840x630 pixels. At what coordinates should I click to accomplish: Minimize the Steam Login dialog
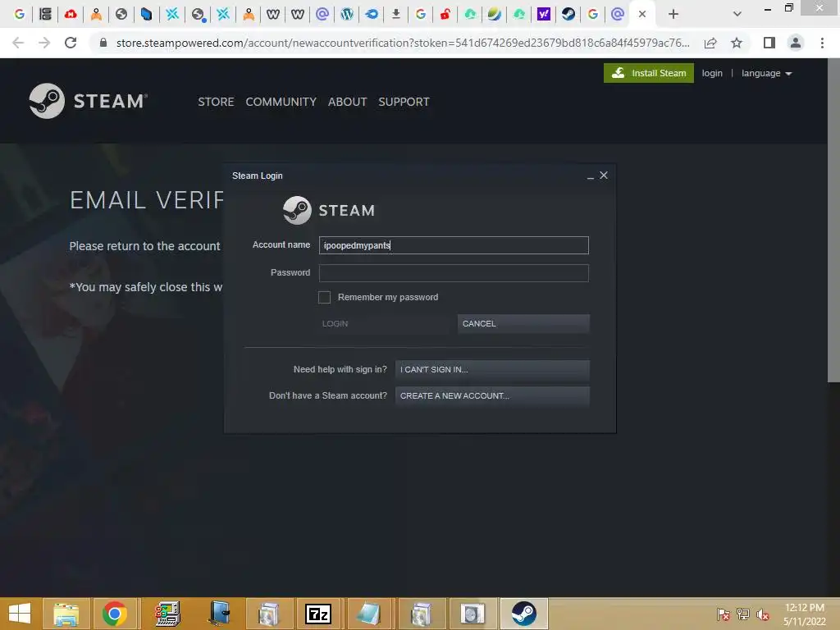click(x=591, y=176)
